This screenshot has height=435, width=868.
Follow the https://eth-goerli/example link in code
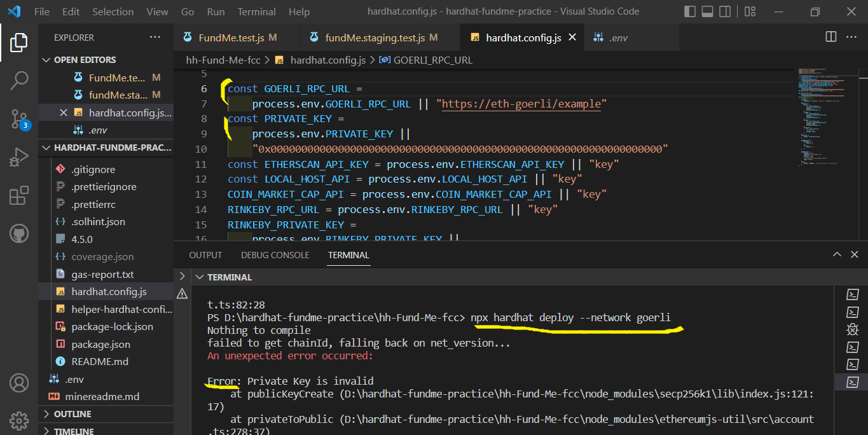click(x=521, y=104)
